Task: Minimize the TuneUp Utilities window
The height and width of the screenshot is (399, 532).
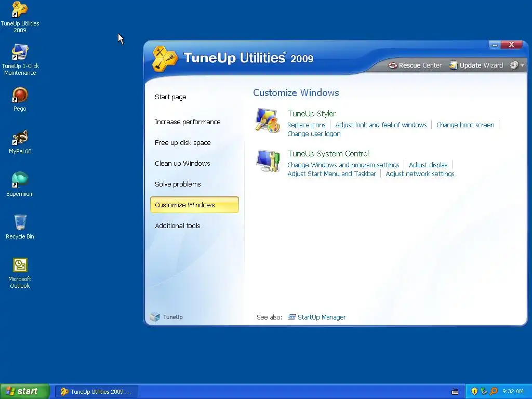Action: click(495, 45)
